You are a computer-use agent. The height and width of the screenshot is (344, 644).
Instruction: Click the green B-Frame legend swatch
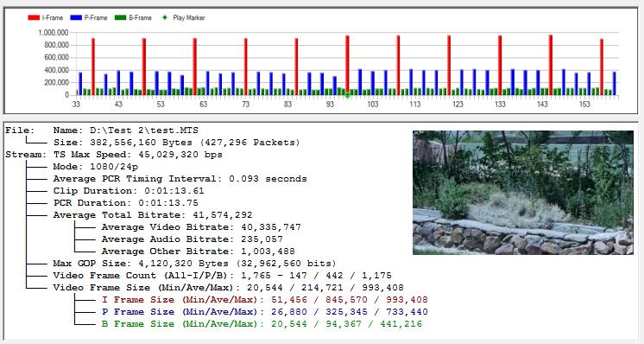click(x=120, y=17)
